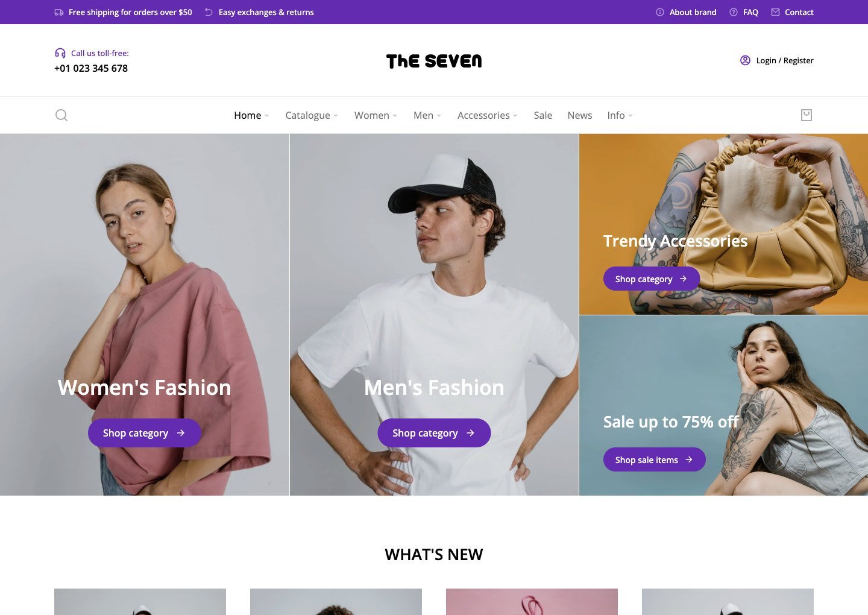The height and width of the screenshot is (615, 868).
Task: Open the shopping cart icon
Action: [x=807, y=115]
